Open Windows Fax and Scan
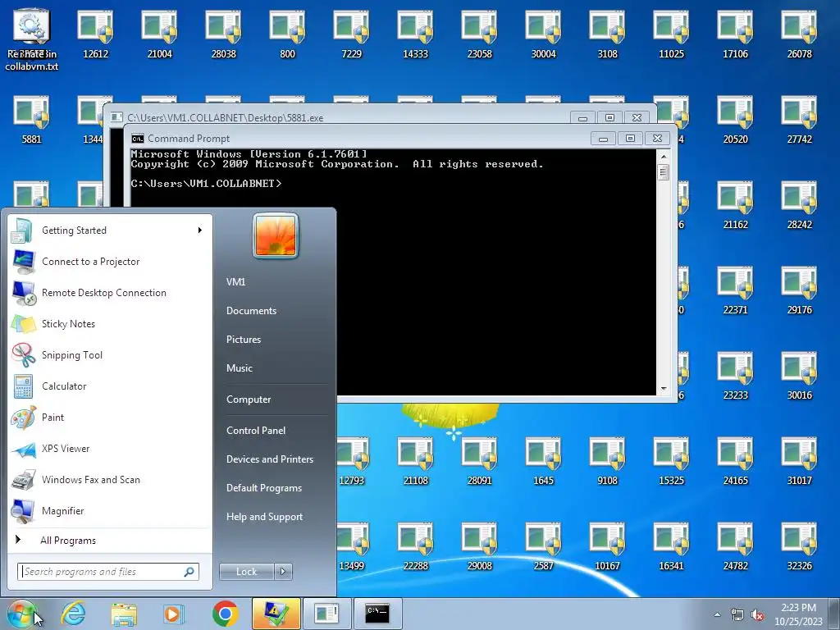The width and height of the screenshot is (840, 630). (x=110, y=479)
